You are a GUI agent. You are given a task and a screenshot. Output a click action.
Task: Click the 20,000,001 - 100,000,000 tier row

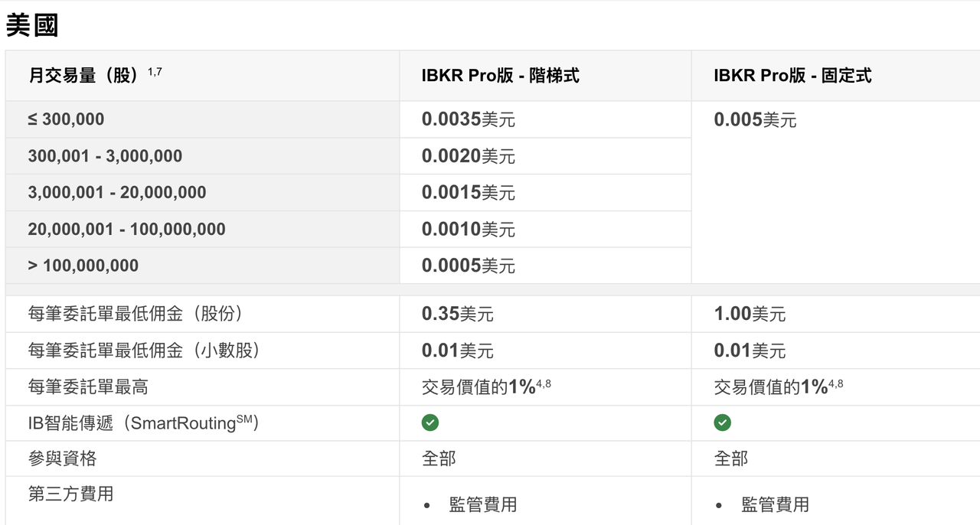pos(202,230)
